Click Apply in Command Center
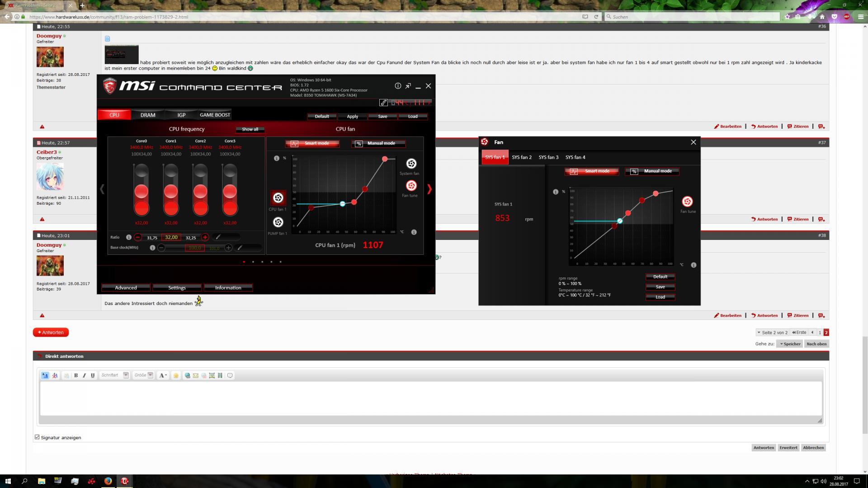868x488 pixels. click(352, 117)
